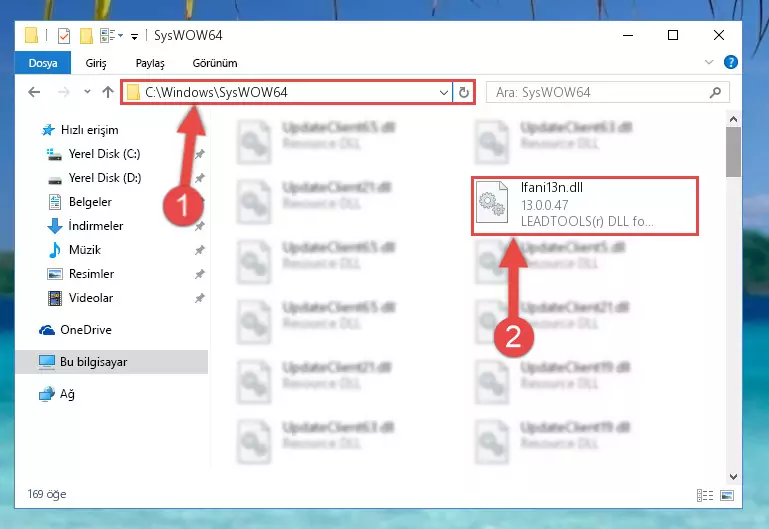Open the Quick Access Toolbar customize dropdown
The height and width of the screenshot is (529, 769).
134,36
